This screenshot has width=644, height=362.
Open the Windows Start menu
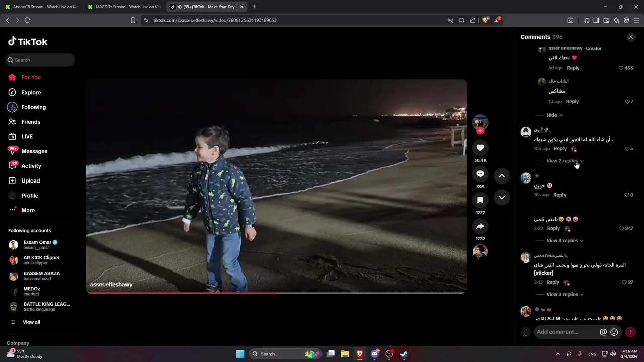(x=240, y=354)
